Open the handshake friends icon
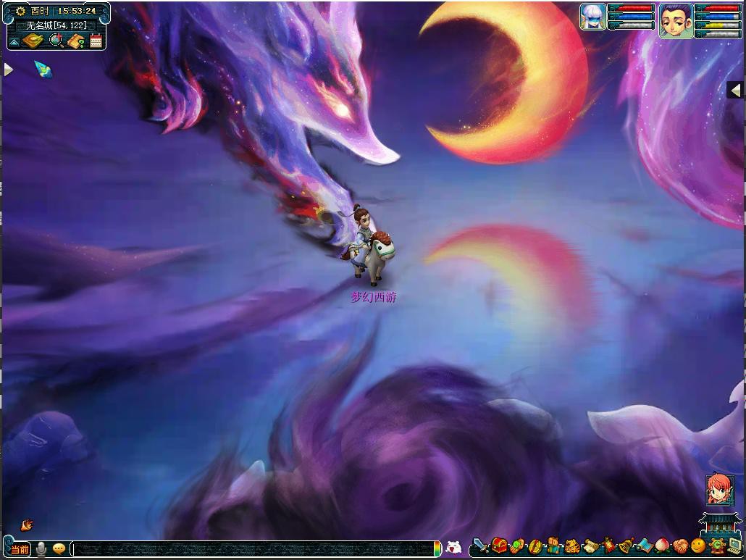 coord(680,546)
